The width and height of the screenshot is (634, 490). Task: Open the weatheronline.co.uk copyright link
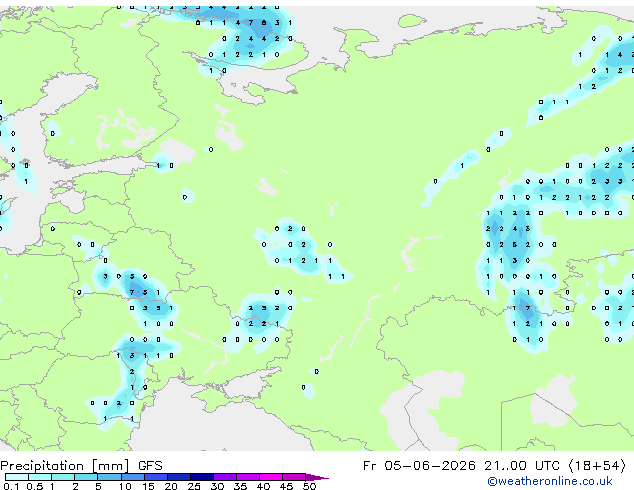[549, 481]
